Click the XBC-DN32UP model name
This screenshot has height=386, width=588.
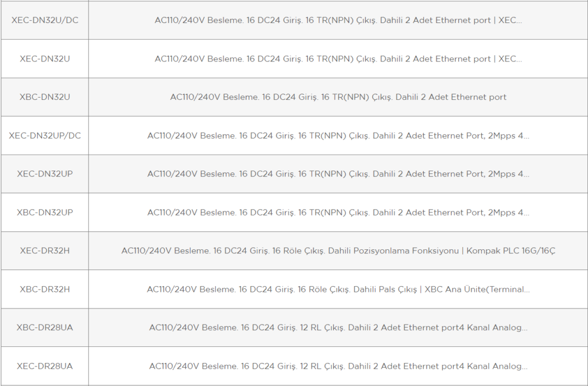(45, 213)
